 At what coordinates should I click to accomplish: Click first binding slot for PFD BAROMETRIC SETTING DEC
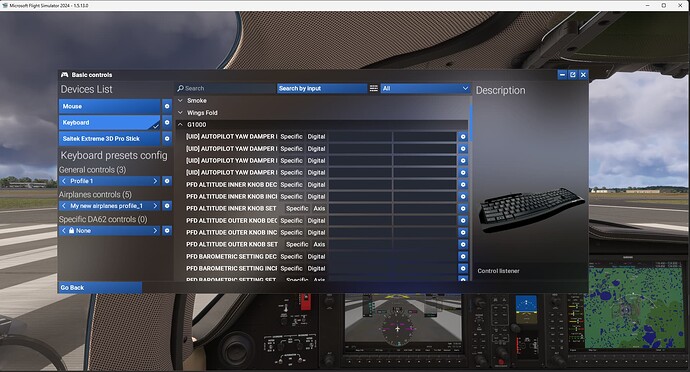tap(360, 256)
